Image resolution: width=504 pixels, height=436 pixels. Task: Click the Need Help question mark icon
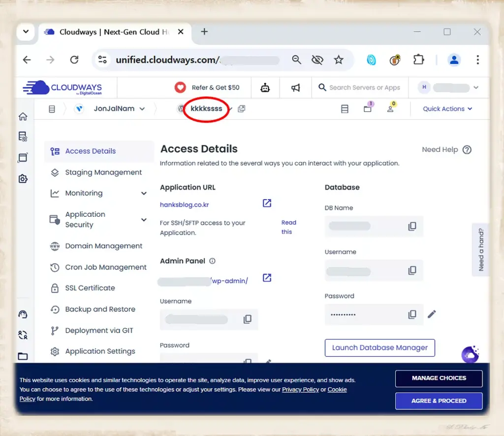click(467, 150)
